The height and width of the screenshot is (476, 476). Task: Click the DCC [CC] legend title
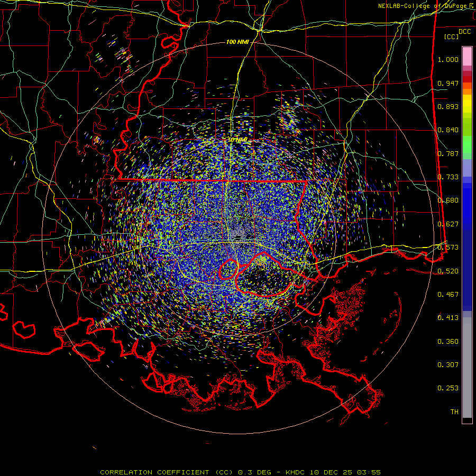click(457, 34)
